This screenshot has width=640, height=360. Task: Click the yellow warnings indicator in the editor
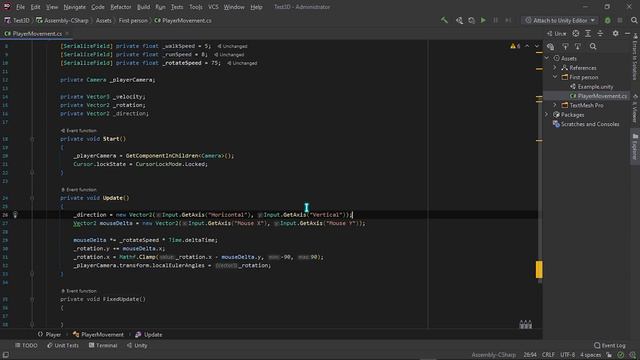tap(515, 46)
